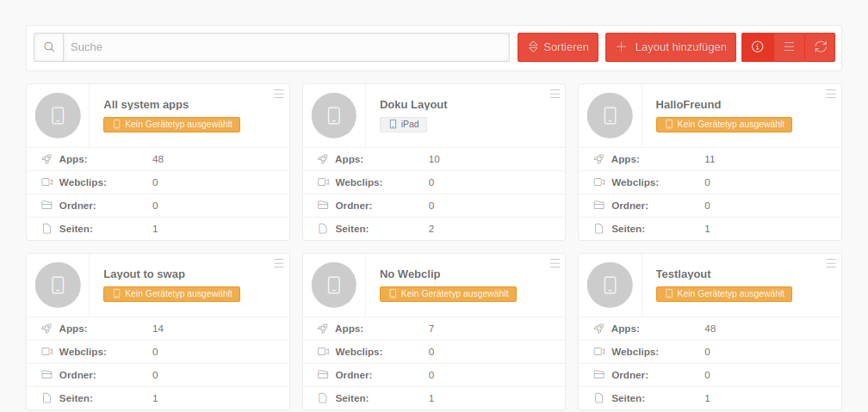Click the device avatar of Layout to swap

(x=58, y=285)
